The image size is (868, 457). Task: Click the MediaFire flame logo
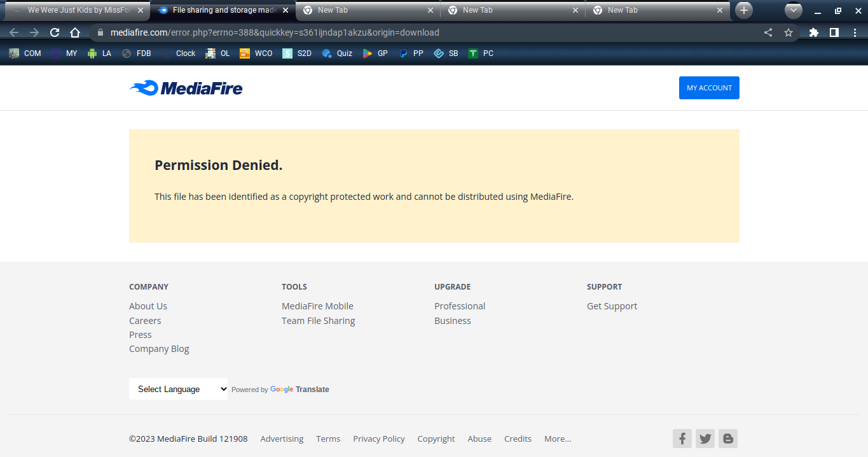(x=186, y=88)
